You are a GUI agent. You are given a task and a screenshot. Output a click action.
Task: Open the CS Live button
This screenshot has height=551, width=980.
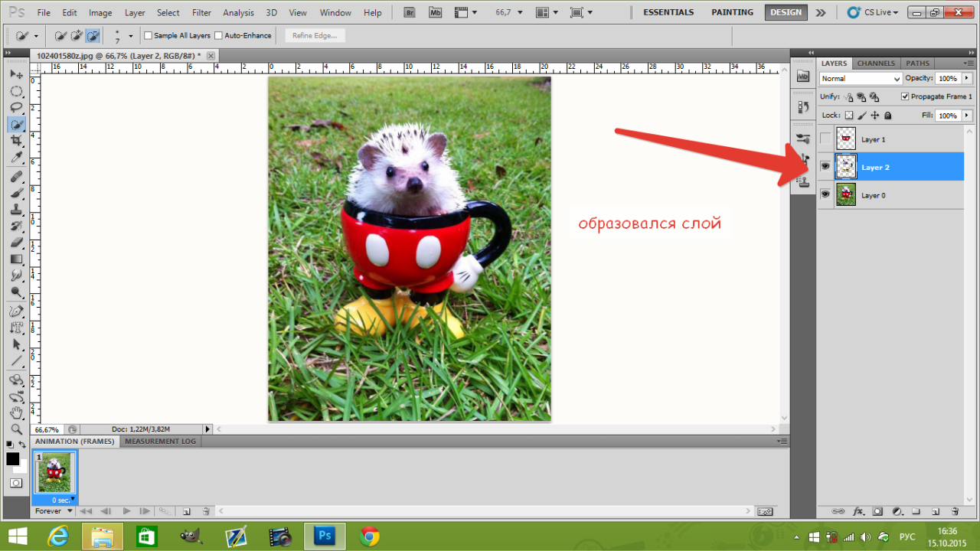tap(874, 12)
